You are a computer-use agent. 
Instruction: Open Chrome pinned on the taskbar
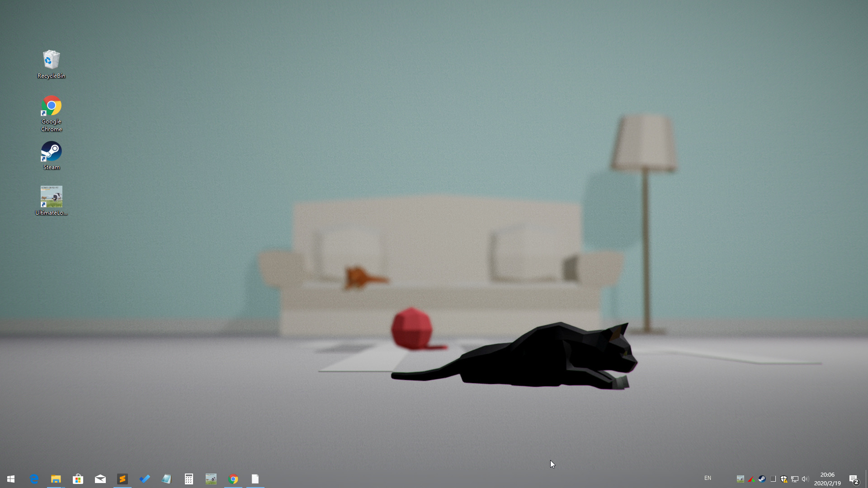[234, 479]
